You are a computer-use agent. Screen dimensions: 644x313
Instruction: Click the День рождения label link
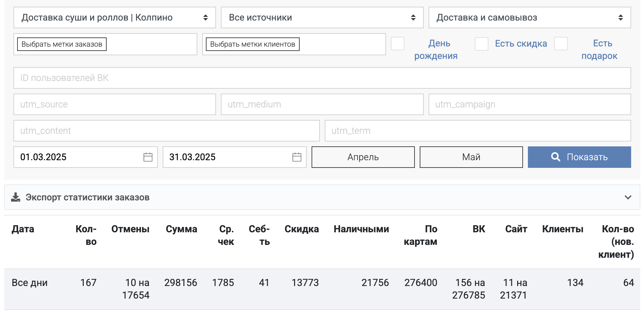[x=436, y=50]
